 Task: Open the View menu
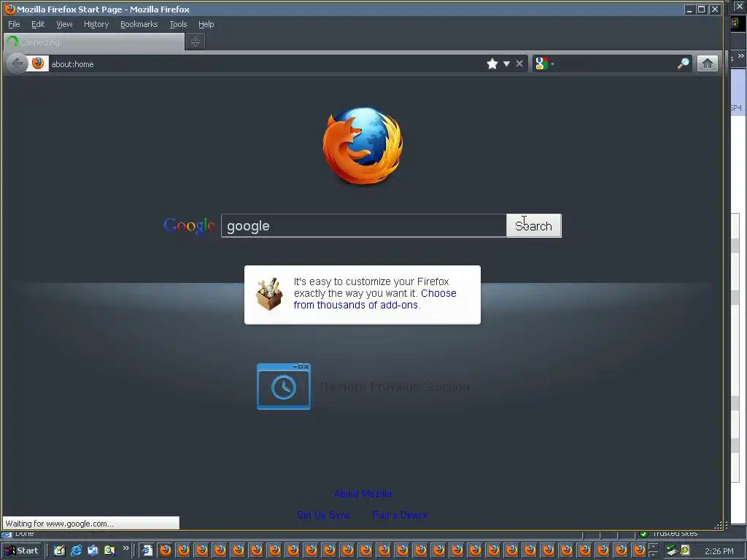(x=64, y=24)
